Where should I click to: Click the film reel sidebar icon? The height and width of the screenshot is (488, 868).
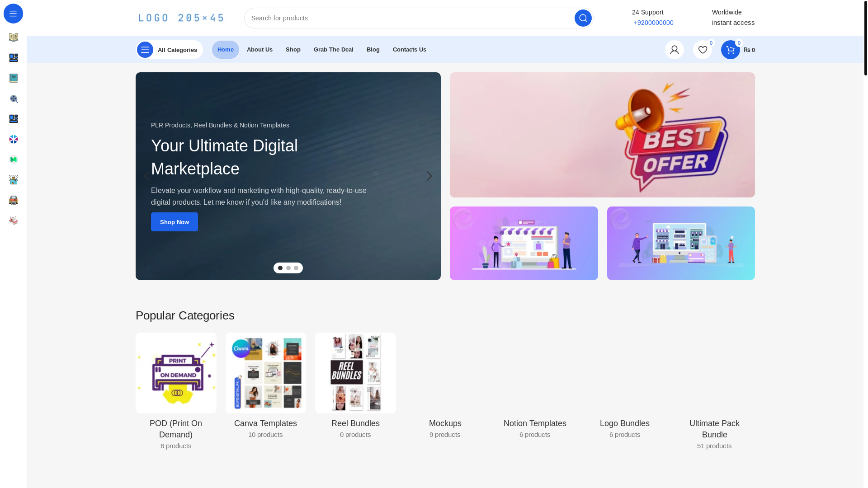pos(14,99)
